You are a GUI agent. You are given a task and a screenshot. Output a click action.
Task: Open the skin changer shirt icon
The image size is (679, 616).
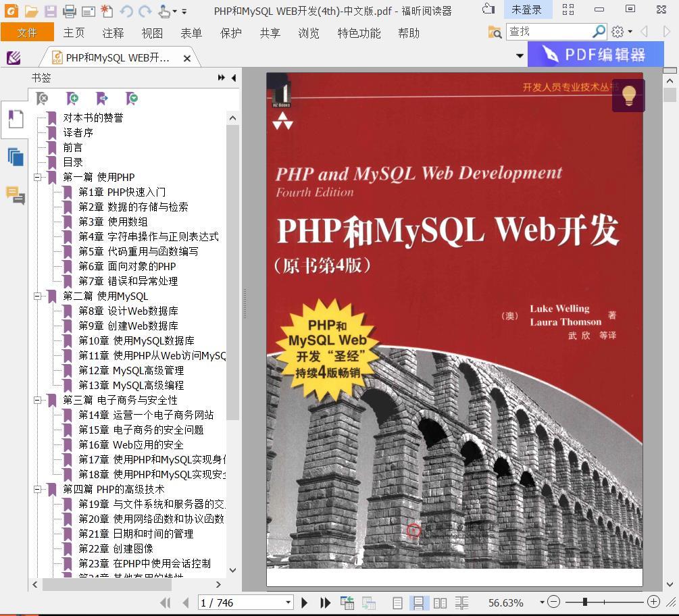(x=489, y=9)
